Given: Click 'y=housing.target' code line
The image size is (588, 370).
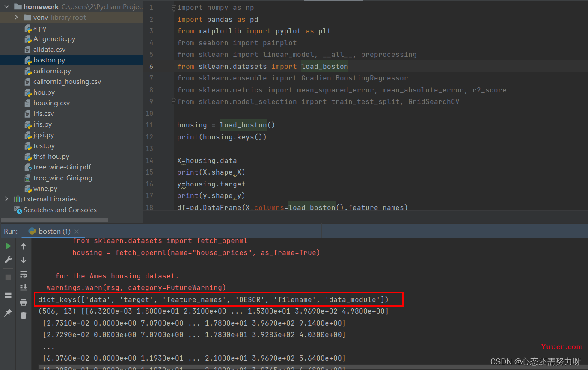Looking at the screenshot, I should click(211, 184).
